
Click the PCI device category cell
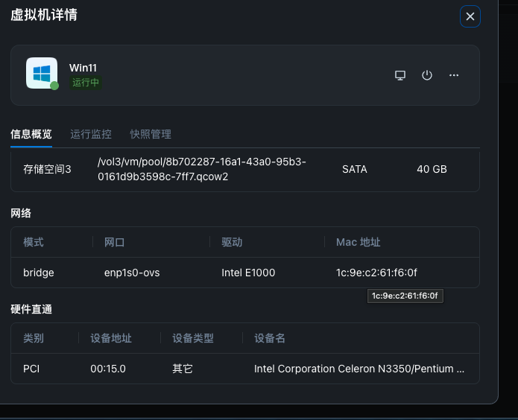point(31,369)
